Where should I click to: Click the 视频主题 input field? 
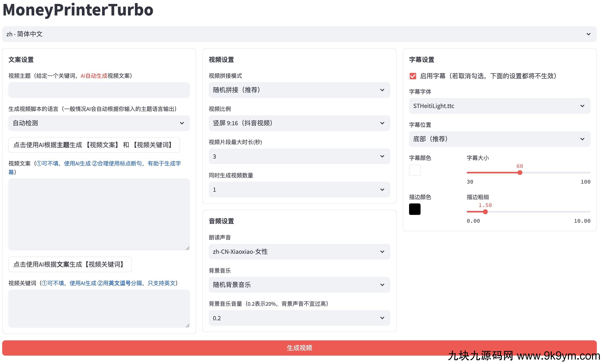click(99, 90)
